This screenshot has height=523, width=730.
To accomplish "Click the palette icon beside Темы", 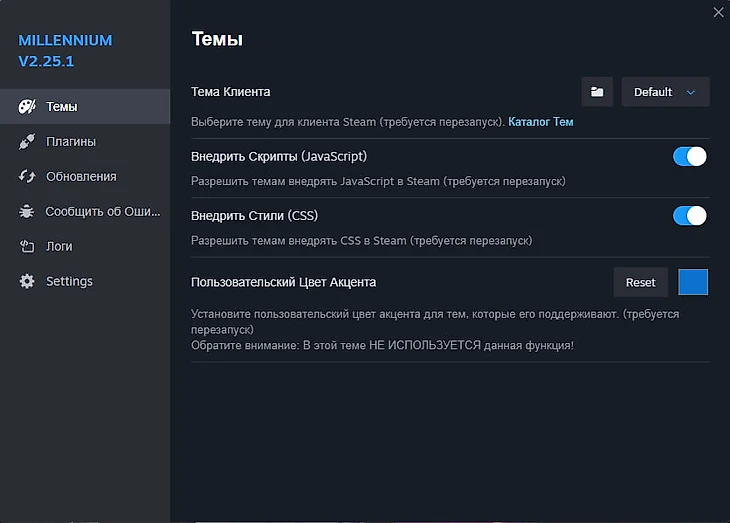I will pyautogui.click(x=27, y=107).
